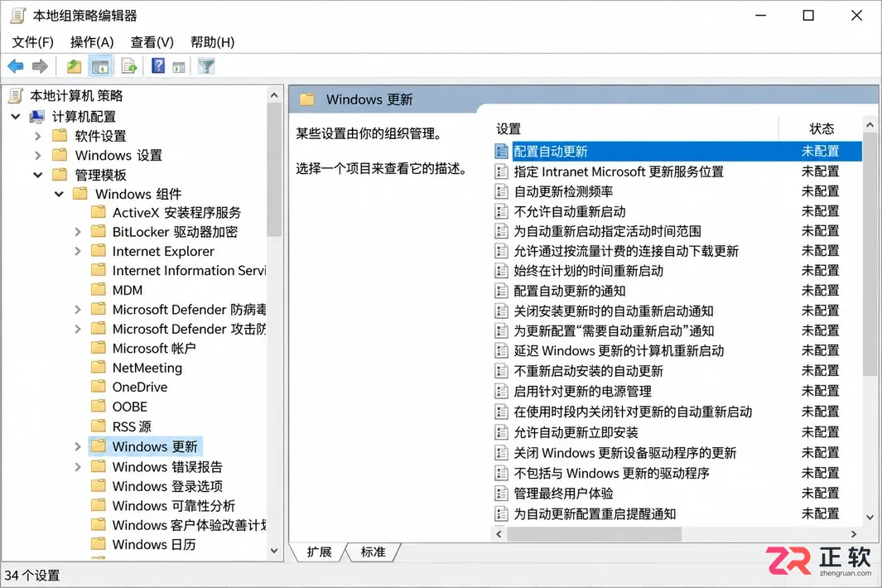Click the Filter funnel toolbar icon
This screenshot has height=588, width=882.
point(206,66)
